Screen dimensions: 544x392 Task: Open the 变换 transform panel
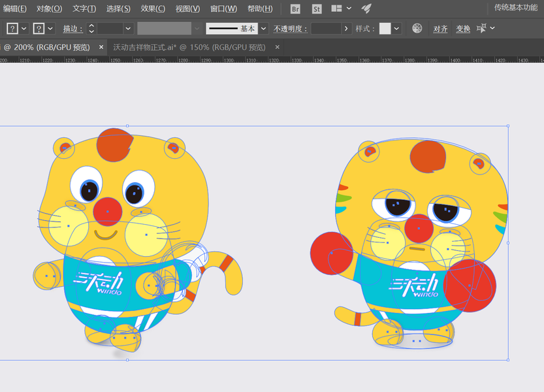tap(463, 29)
